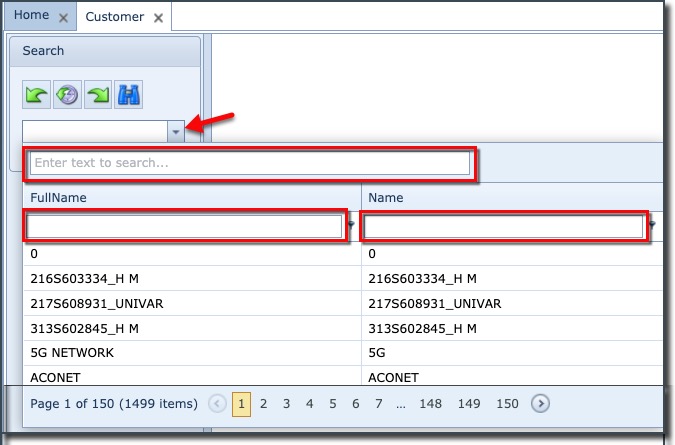The image size is (675, 445).
Task: Switch to the Home tab
Action: [x=31, y=17]
